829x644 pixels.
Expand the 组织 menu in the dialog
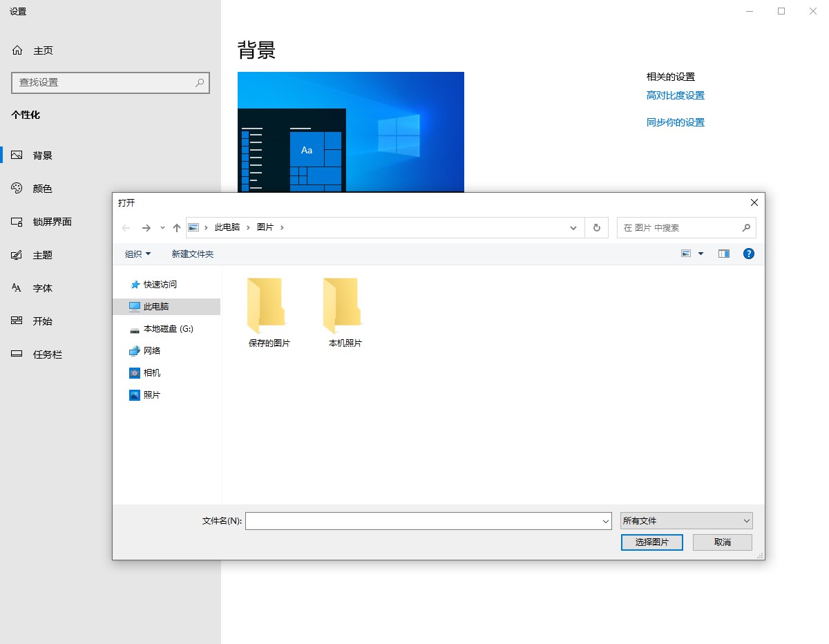point(137,254)
